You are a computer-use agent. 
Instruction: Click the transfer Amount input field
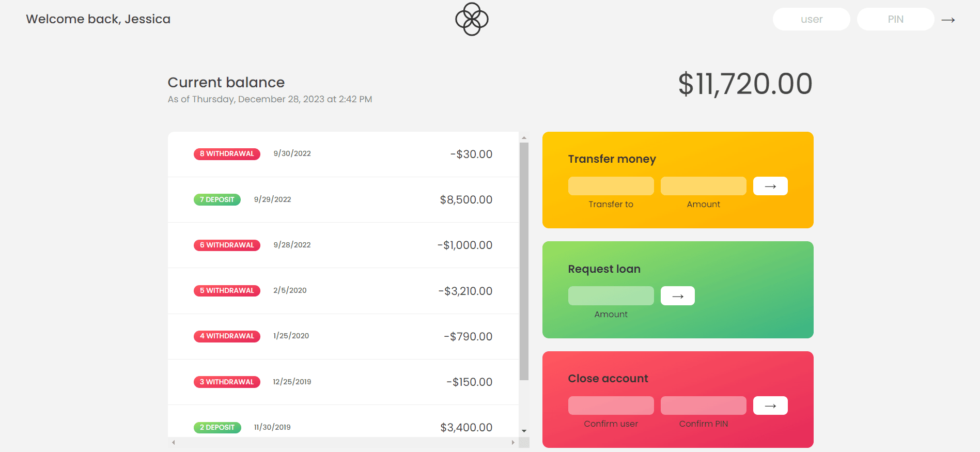(x=703, y=186)
